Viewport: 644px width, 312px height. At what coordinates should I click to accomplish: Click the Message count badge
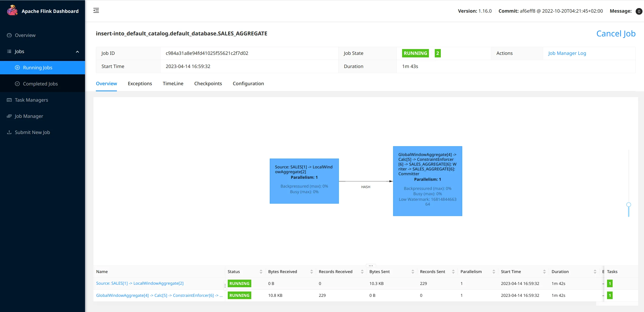tap(639, 11)
